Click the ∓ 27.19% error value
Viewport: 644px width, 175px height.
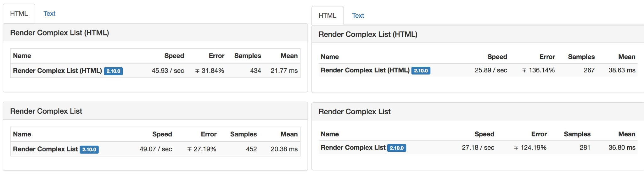[x=202, y=149]
